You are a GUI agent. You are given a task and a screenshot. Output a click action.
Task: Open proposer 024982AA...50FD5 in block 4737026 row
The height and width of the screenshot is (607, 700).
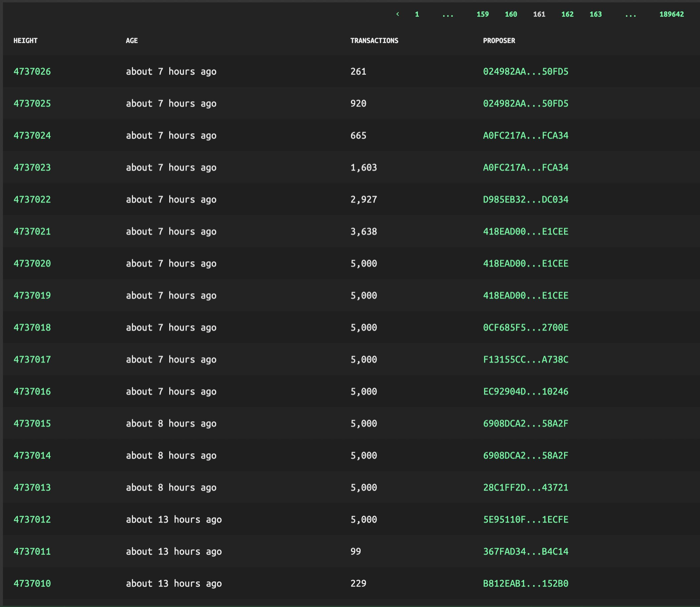tap(526, 71)
